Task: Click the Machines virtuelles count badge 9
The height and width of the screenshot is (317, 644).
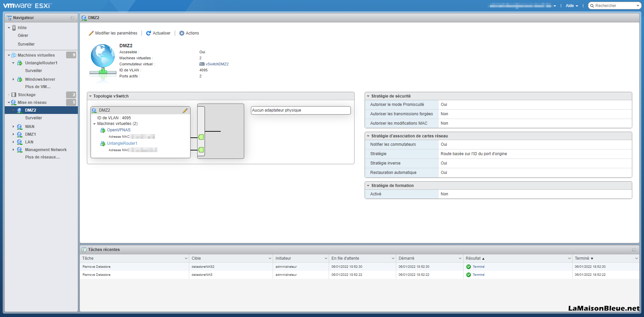Action: coord(71,55)
